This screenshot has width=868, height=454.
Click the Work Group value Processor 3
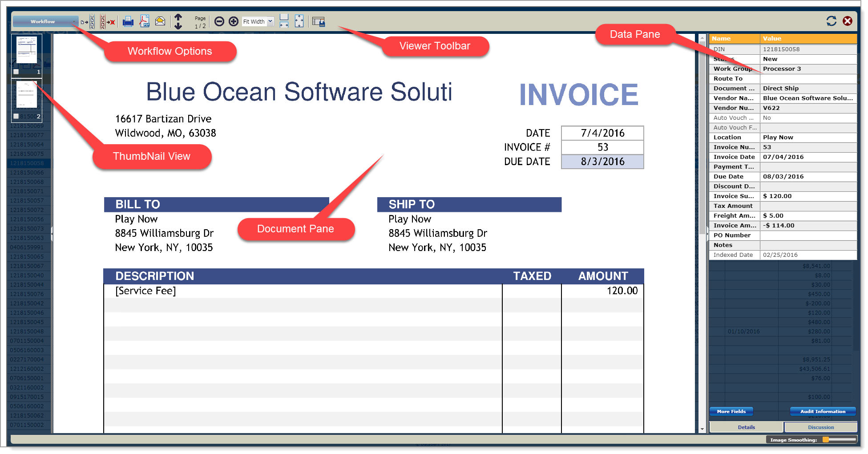pos(808,69)
